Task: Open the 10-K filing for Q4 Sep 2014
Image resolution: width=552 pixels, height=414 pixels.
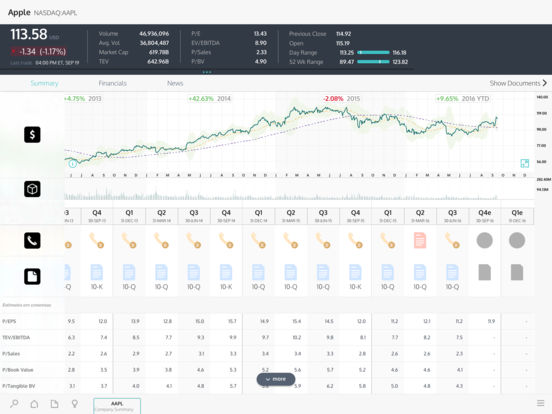Action: tap(226, 277)
